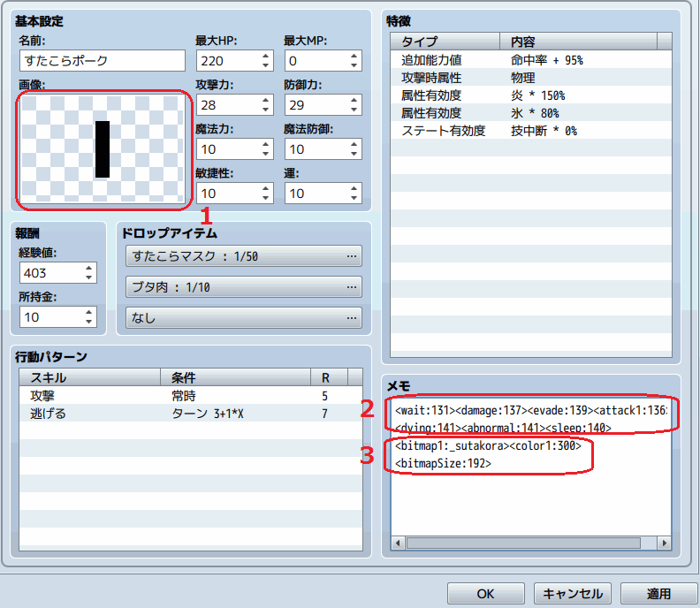This screenshot has width=700, height=608.
Task: Select the 属性有効度 氷 * 80% trait
Action: tap(531, 113)
